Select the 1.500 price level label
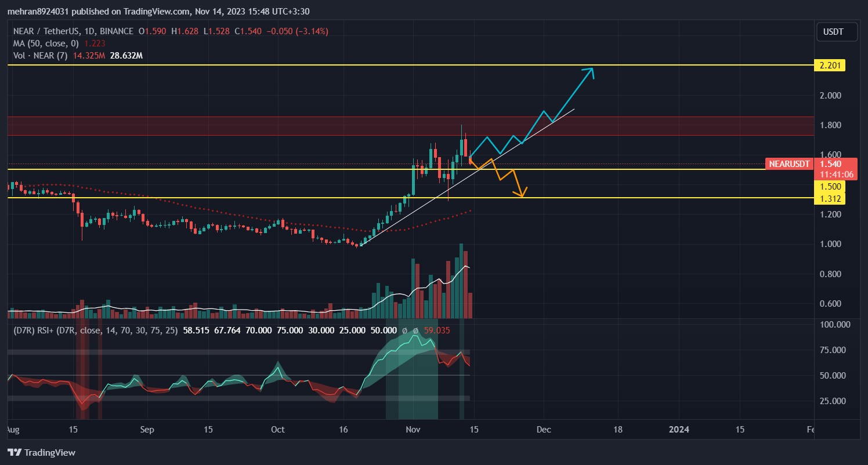868x465 pixels. [830, 187]
